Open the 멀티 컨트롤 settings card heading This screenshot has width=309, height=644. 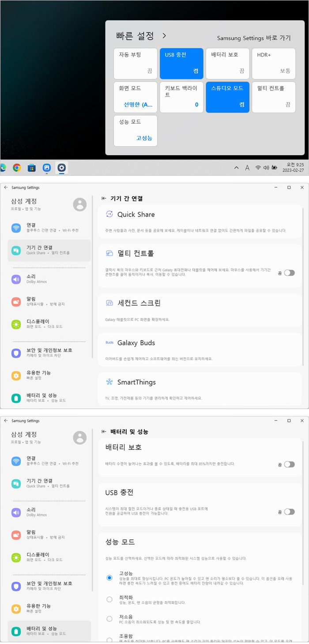click(x=136, y=254)
